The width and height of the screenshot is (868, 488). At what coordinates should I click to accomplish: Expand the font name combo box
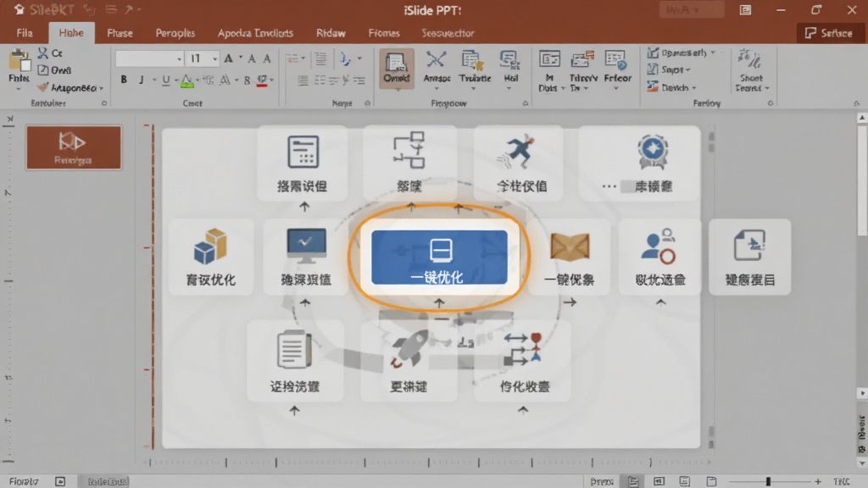click(179, 58)
